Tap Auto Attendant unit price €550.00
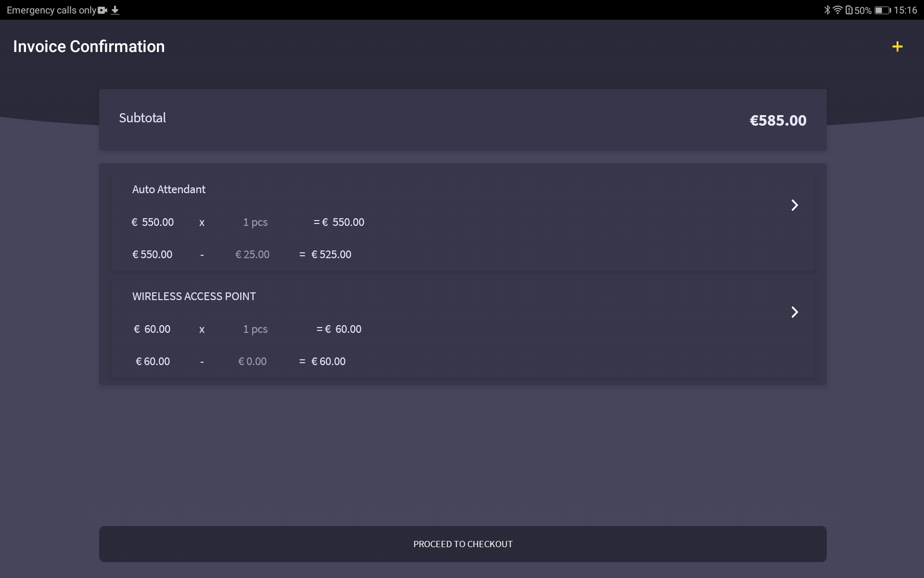Screen dimensions: 924x578 tap(153, 222)
